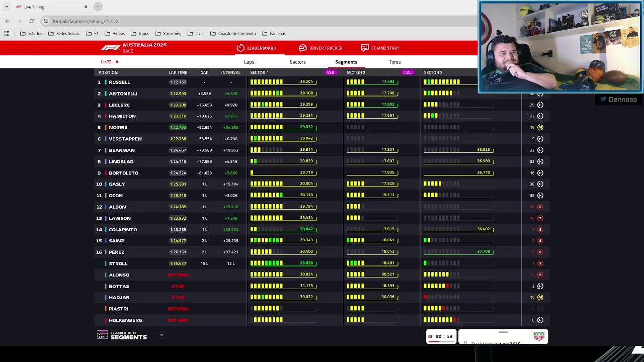
Task: Toggle the LIVE timing indicator
Action: point(109,62)
